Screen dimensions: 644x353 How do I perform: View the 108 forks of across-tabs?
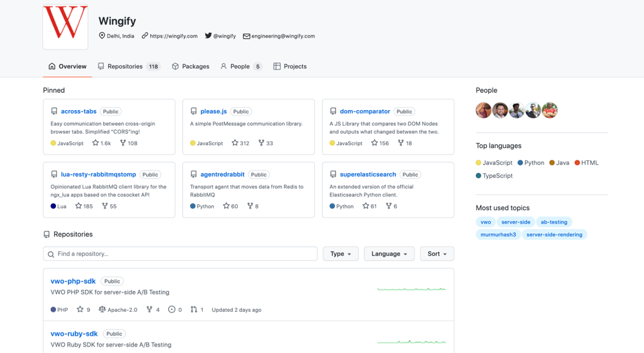point(129,143)
